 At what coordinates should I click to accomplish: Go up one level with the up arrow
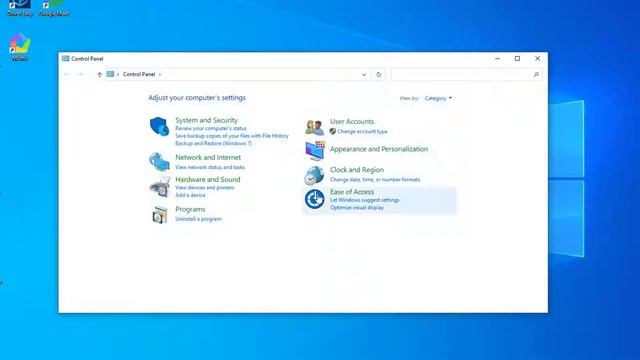(99, 75)
